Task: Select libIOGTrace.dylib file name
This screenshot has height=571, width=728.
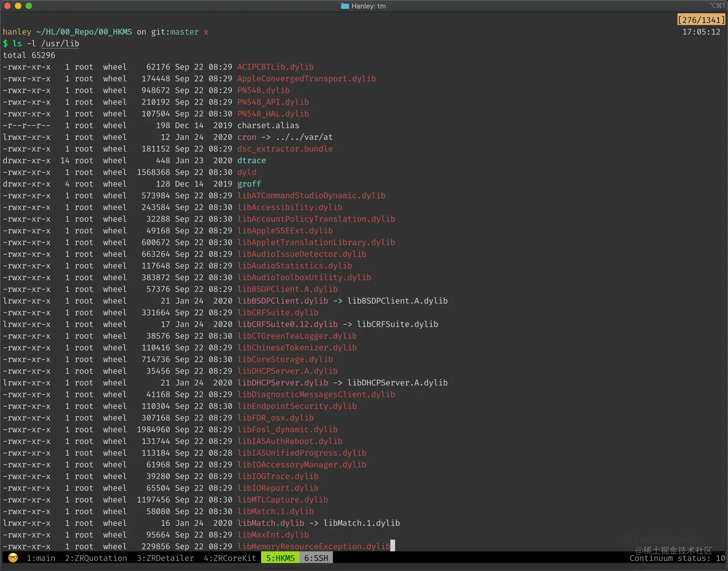Action: 278,476
